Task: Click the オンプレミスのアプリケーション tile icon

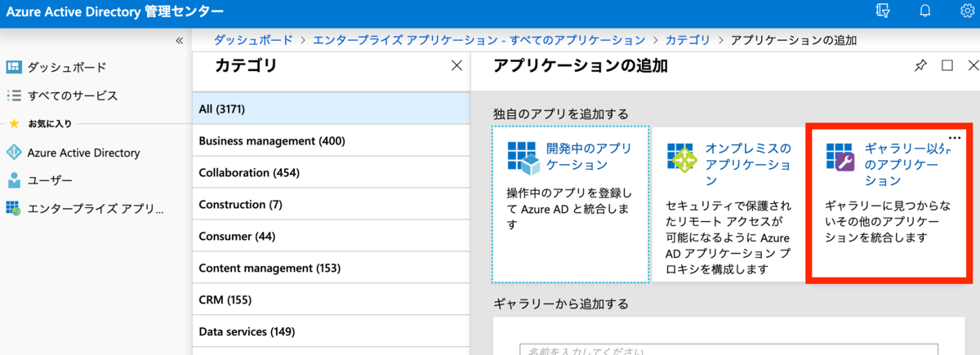Action: tap(682, 158)
